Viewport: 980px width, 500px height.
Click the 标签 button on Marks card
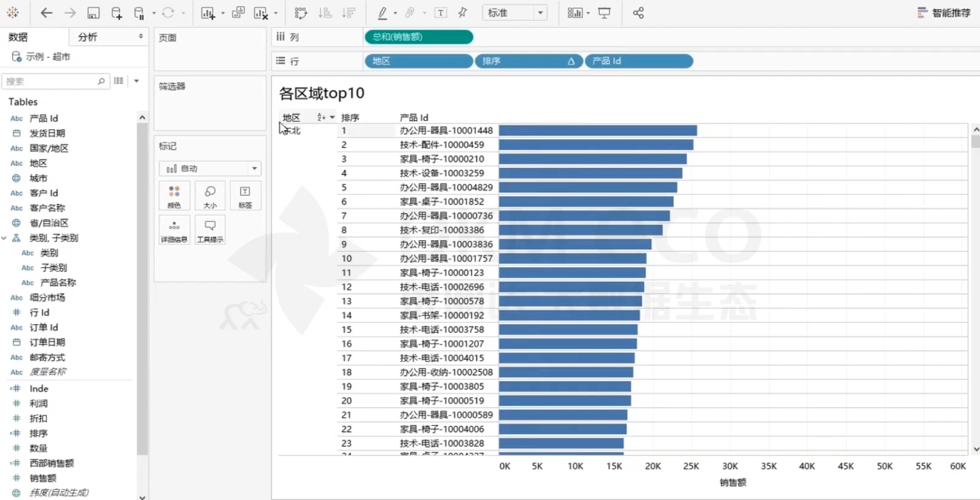click(x=245, y=197)
